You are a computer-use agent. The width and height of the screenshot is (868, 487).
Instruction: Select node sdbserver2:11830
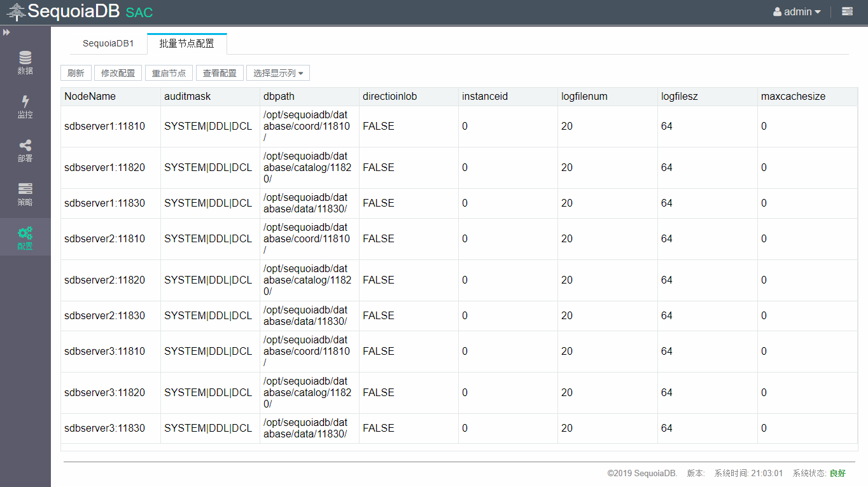click(x=104, y=316)
